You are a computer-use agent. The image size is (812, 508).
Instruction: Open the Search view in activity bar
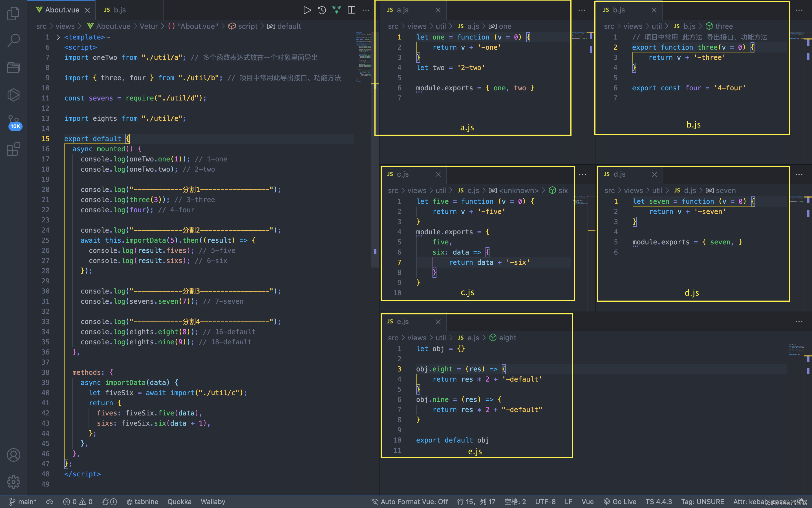click(x=14, y=40)
